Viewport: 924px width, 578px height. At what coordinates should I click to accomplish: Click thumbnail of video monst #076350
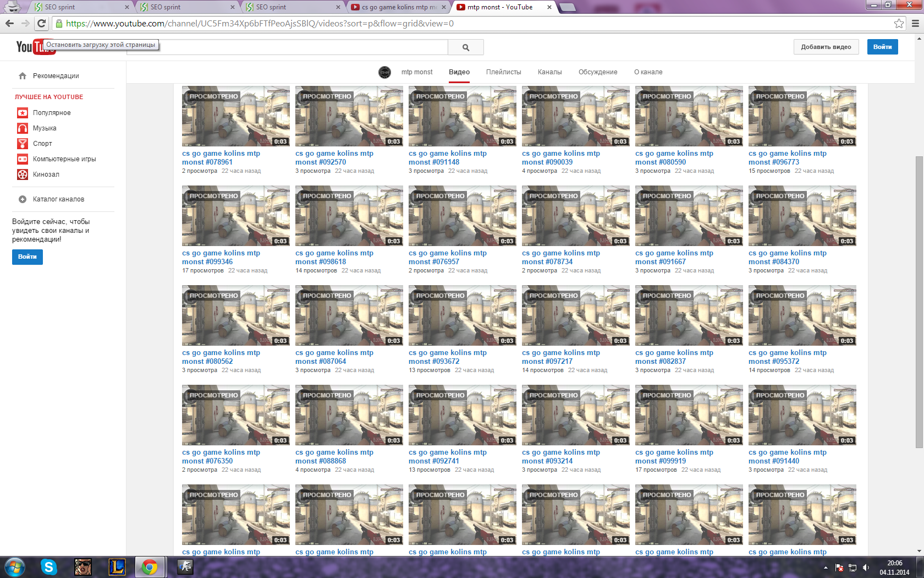(236, 415)
